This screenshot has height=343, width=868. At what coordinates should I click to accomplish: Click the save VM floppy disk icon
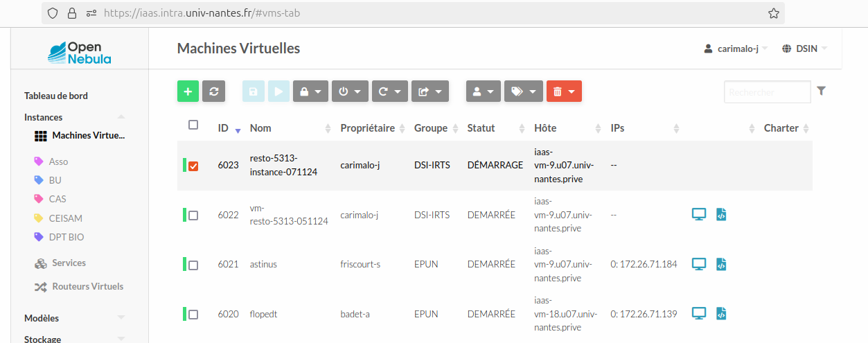pyautogui.click(x=254, y=91)
